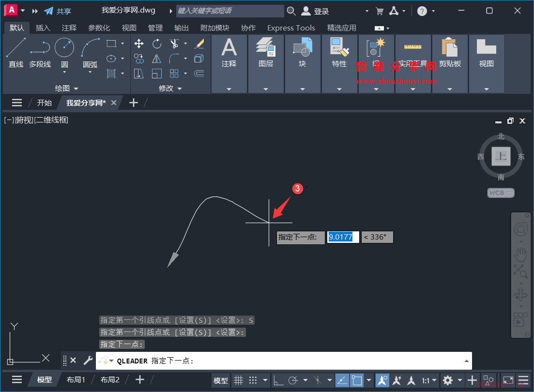Open the status bar workspace gear icon
Image resolution: width=534 pixels, height=392 pixels.
pos(447,380)
